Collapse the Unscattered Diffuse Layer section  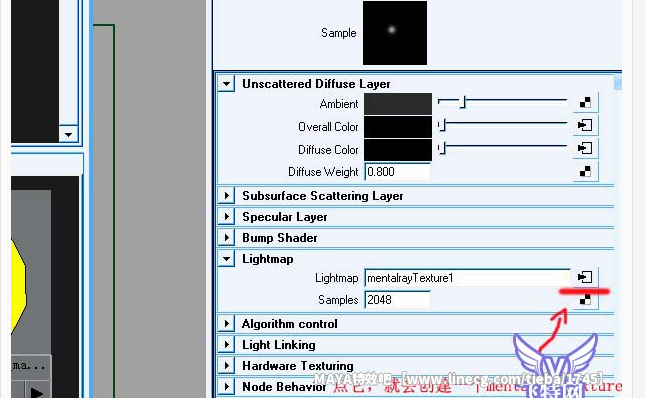(x=226, y=84)
